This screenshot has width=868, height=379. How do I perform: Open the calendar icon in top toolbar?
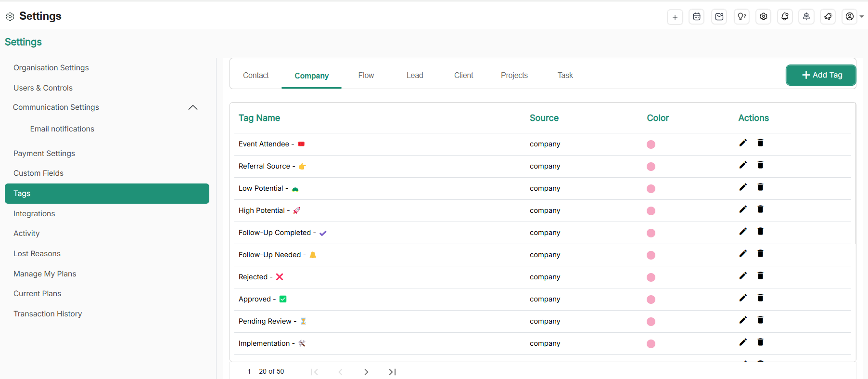(x=696, y=17)
